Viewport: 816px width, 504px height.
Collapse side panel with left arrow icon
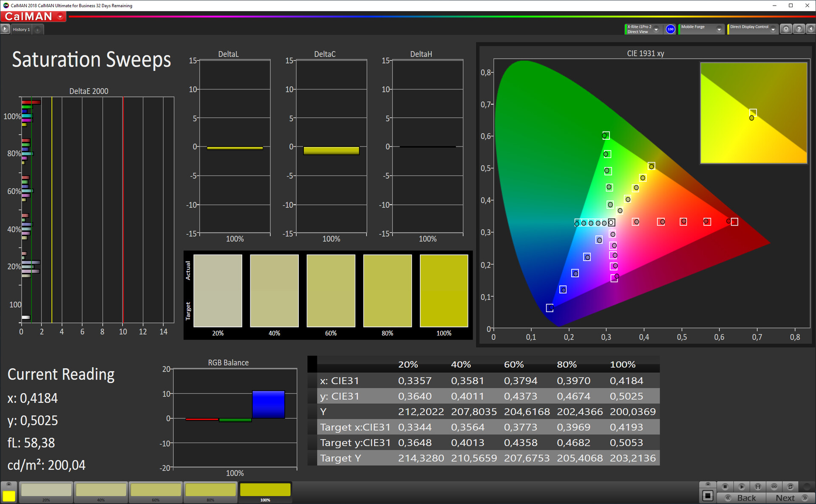[x=810, y=29]
